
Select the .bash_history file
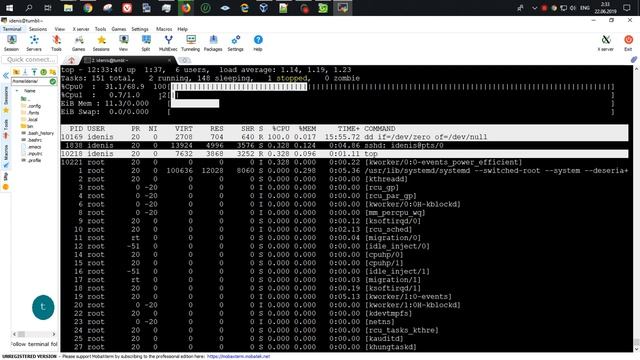[37, 133]
